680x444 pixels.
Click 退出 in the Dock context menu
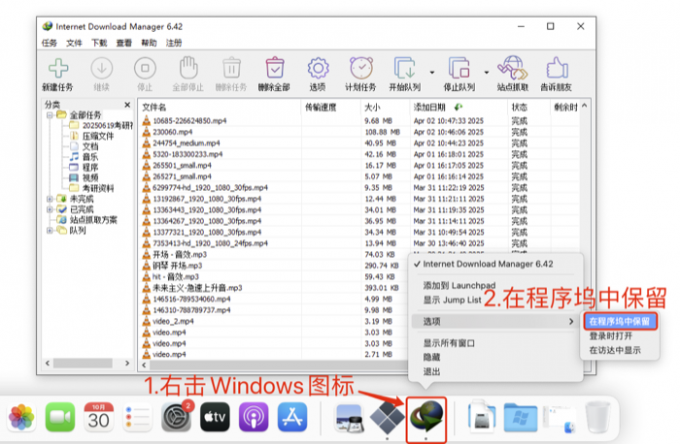(x=433, y=370)
